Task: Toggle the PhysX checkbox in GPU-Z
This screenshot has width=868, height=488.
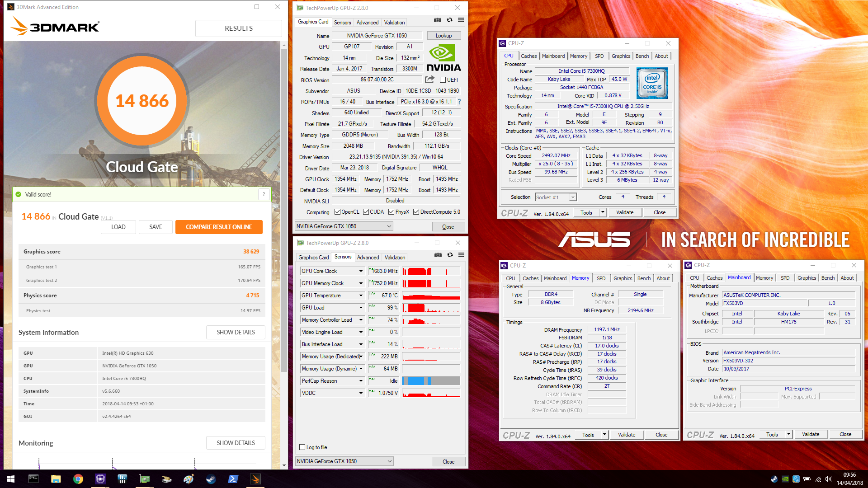Action: [x=391, y=212]
